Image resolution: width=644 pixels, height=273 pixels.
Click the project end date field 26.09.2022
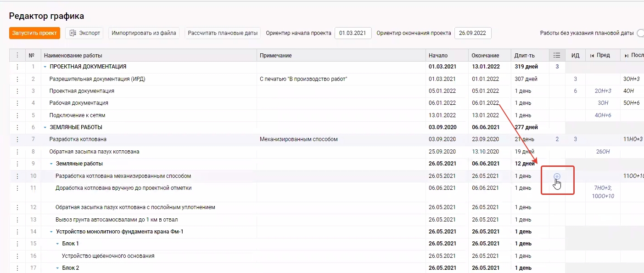click(472, 33)
